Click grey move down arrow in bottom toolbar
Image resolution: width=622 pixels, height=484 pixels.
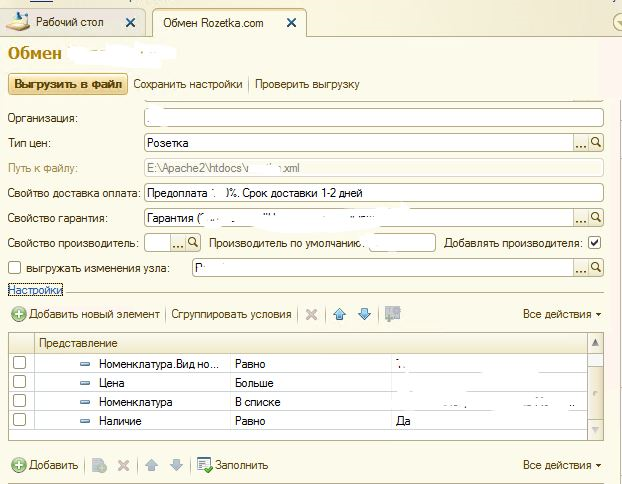click(176, 465)
